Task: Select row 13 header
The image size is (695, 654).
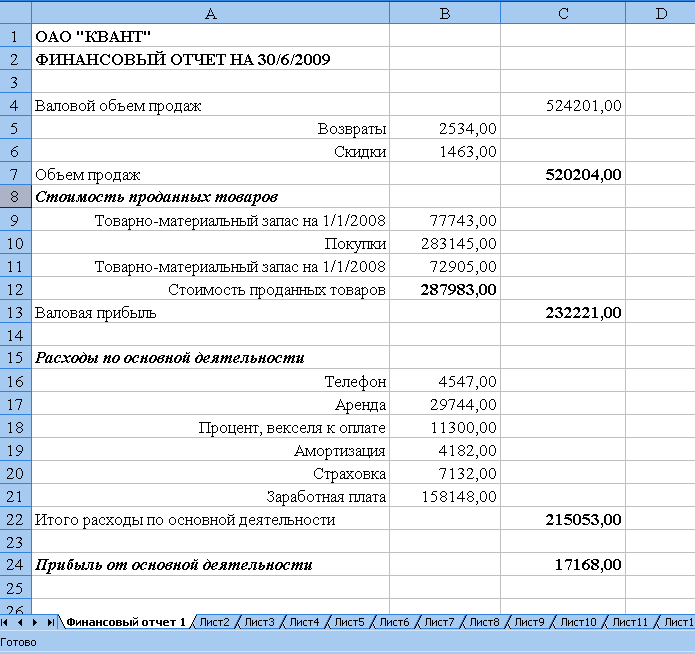Action: (16, 312)
